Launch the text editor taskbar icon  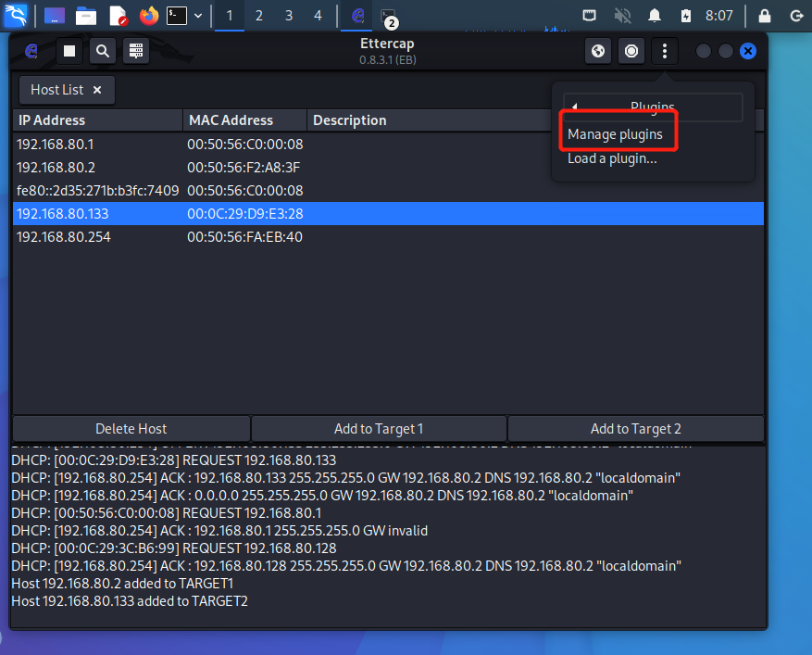119,16
